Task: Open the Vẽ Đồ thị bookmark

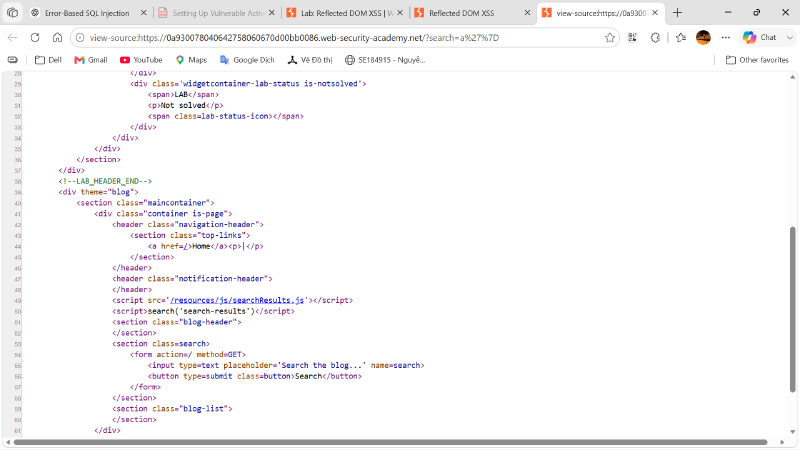Action: (310, 60)
